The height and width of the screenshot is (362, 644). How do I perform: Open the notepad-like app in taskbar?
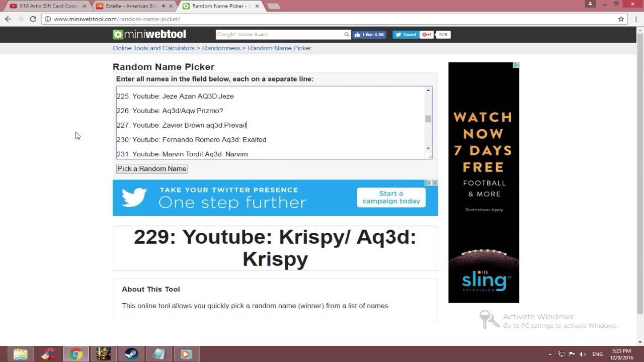pos(158,354)
